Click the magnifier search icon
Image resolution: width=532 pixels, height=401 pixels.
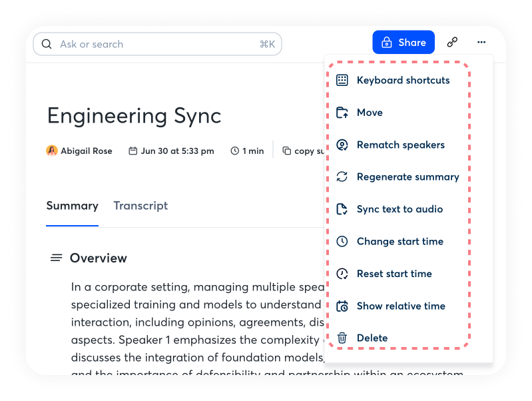coord(47,44)
